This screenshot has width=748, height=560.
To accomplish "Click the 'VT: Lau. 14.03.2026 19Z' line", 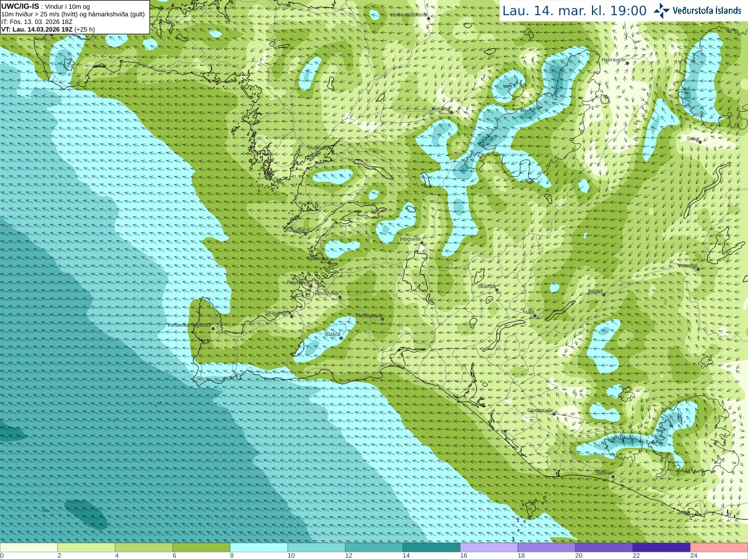I will [x=48, y=29].
